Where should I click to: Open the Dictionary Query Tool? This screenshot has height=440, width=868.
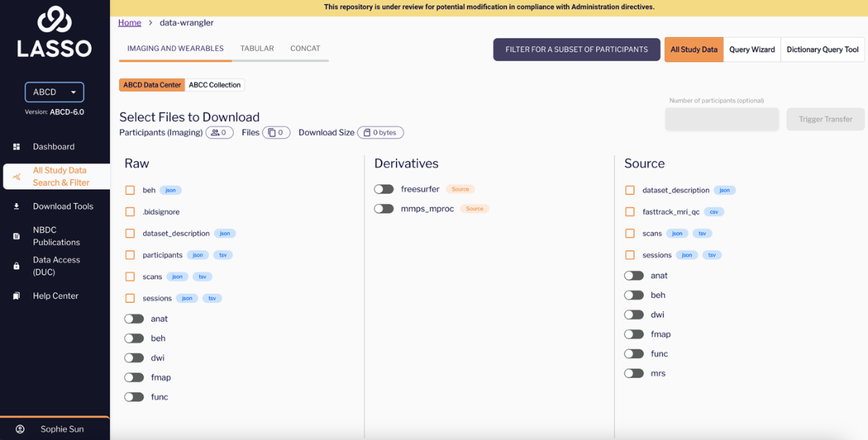[x=823, y=49]
